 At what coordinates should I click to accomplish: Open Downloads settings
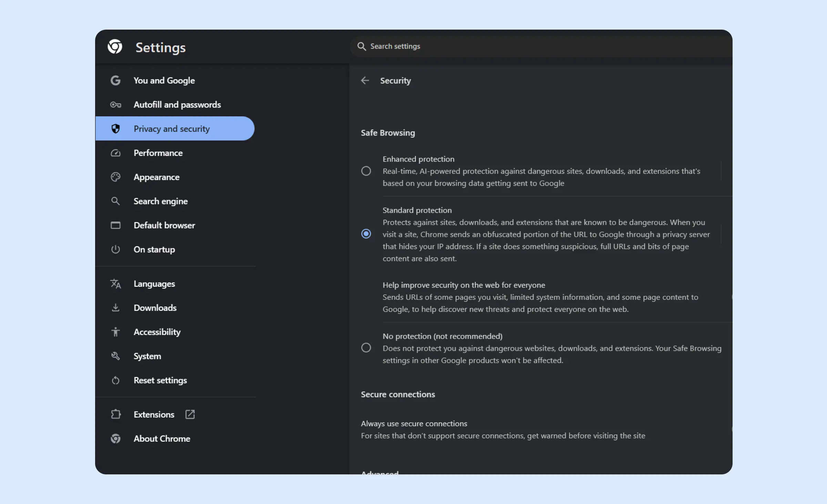coord(175,308)
